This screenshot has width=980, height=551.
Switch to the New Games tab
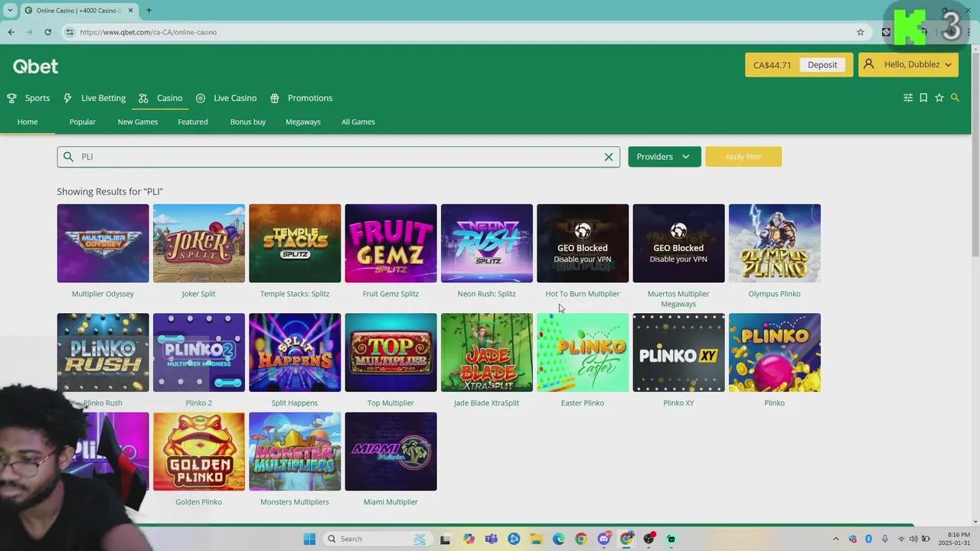pos(138,122)
